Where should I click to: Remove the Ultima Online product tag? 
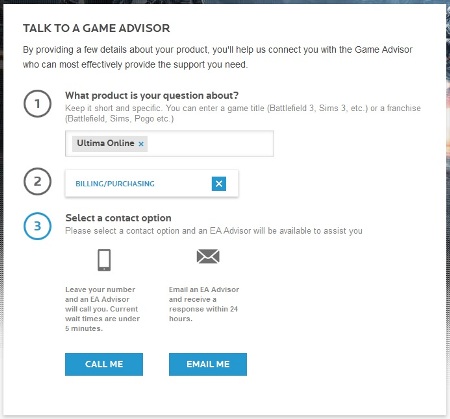141,144
